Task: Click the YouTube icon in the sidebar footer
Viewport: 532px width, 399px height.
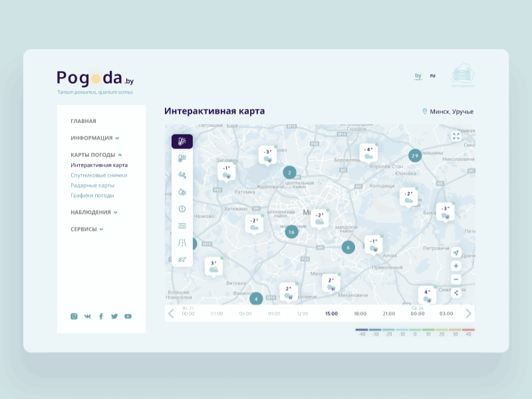Action: 128,317
